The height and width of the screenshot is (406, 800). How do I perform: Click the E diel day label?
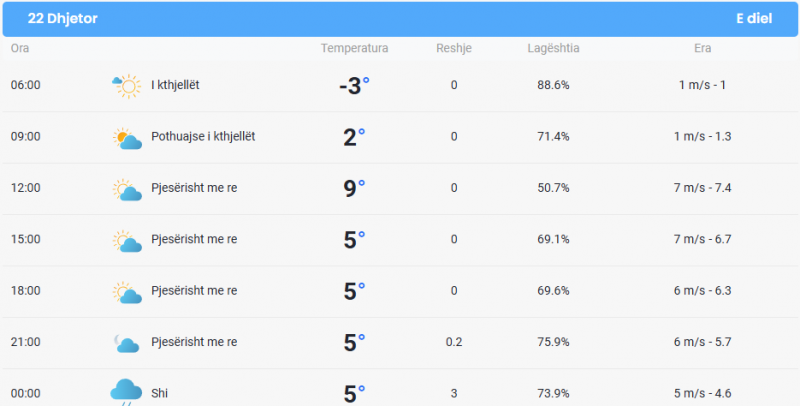pyautogui.click(x=754, y=18)
